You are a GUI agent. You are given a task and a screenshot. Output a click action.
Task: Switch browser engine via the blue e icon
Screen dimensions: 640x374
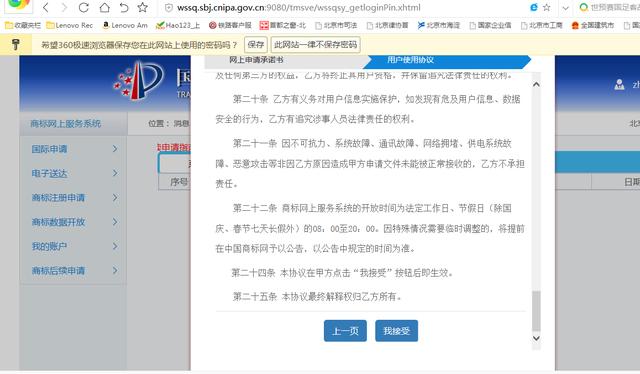(533, 7)
